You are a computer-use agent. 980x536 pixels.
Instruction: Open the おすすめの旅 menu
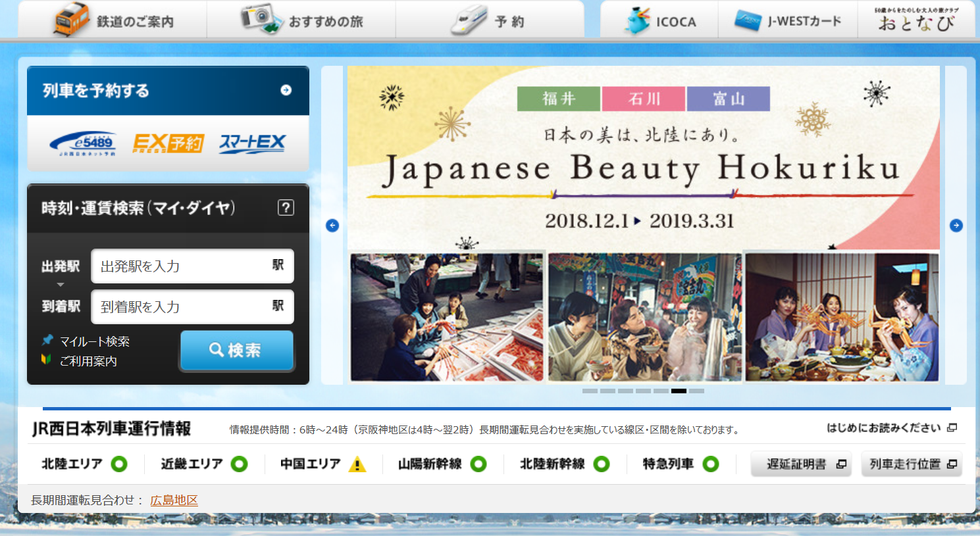click(301, 21)
